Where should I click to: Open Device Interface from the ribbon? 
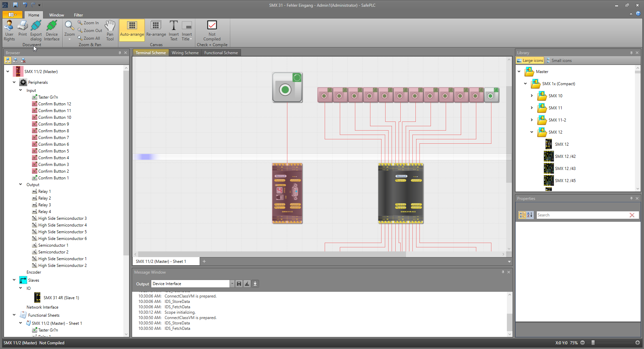tap(52, 30)
